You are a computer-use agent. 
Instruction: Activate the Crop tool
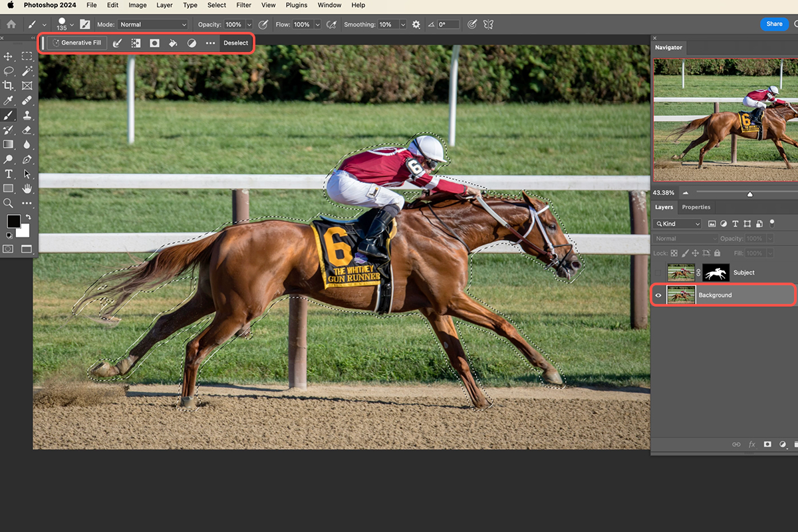click(x=9, y=85)
